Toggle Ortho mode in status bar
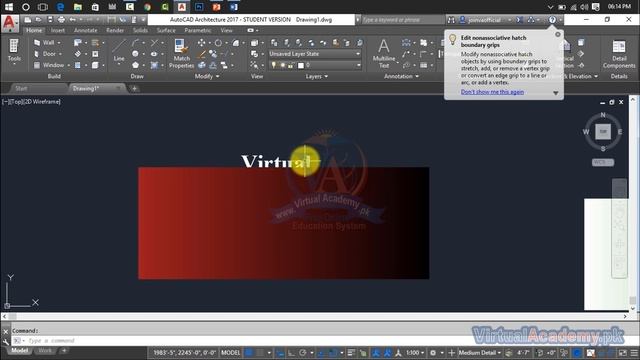The width and height of the screenshot is (640, 360). pyautogui.click(x=291, y=353)
